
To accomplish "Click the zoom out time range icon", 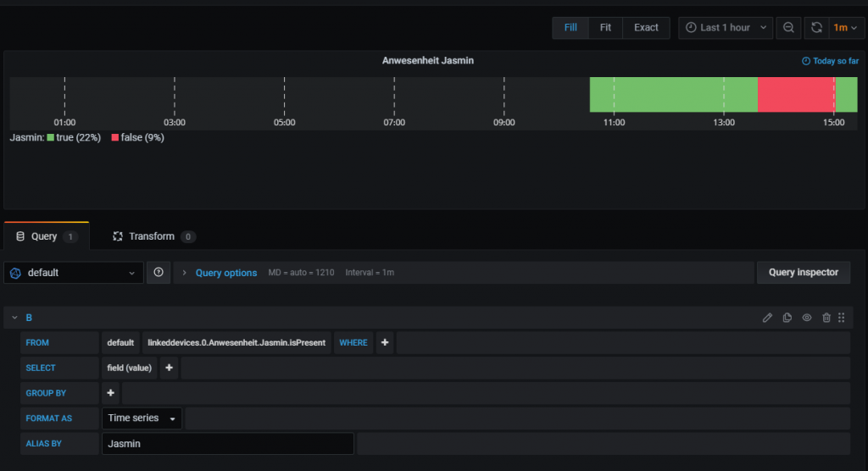I will point(788,28).
